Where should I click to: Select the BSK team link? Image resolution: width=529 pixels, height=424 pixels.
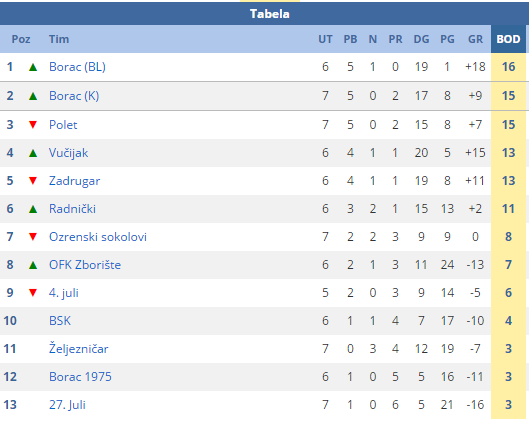[x=60, y=320]
